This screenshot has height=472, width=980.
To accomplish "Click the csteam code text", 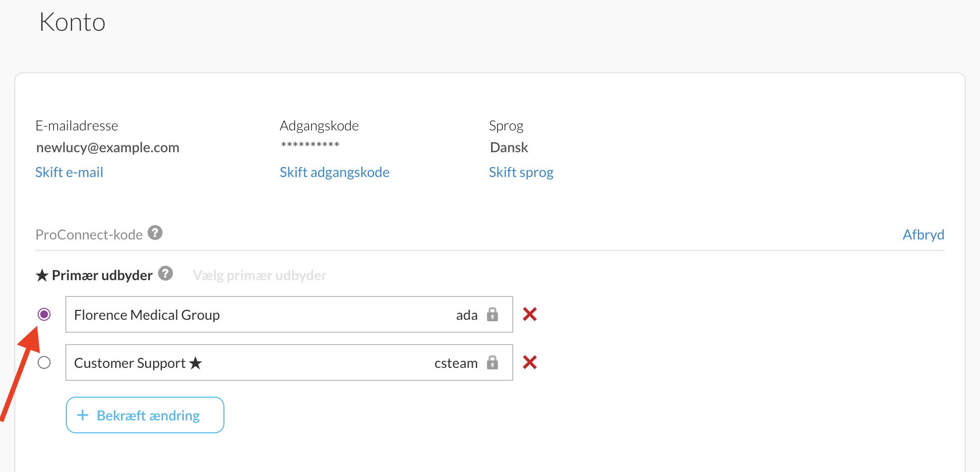I will (456, 363).
